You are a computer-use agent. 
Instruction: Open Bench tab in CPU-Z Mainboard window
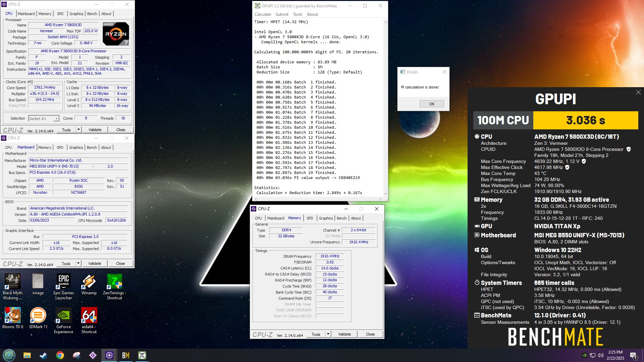click(x=92, y=147)
